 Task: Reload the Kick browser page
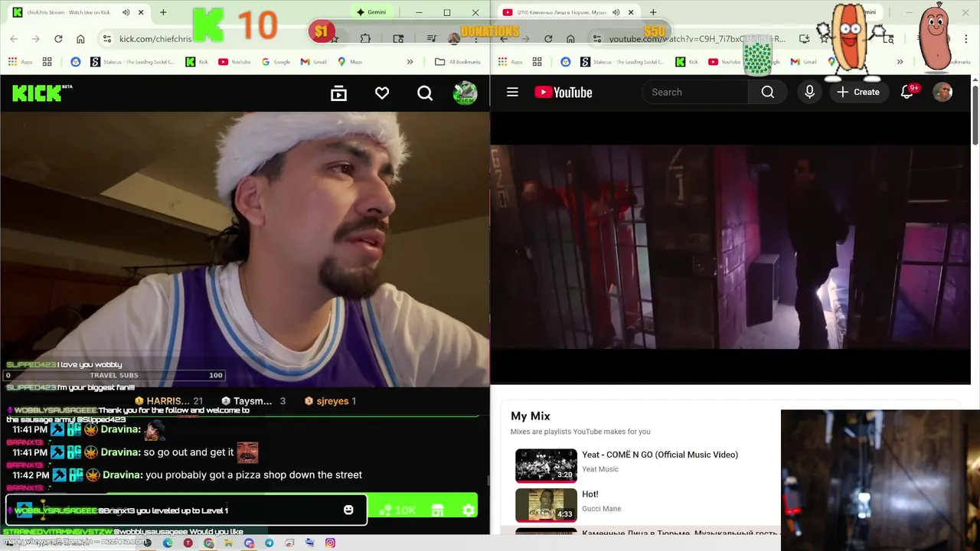point(58,39)
